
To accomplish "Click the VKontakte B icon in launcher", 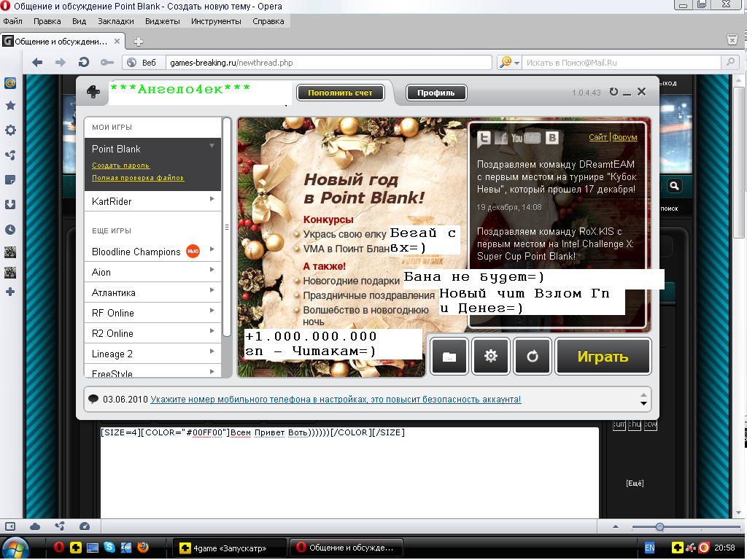I will click(551, 138).
